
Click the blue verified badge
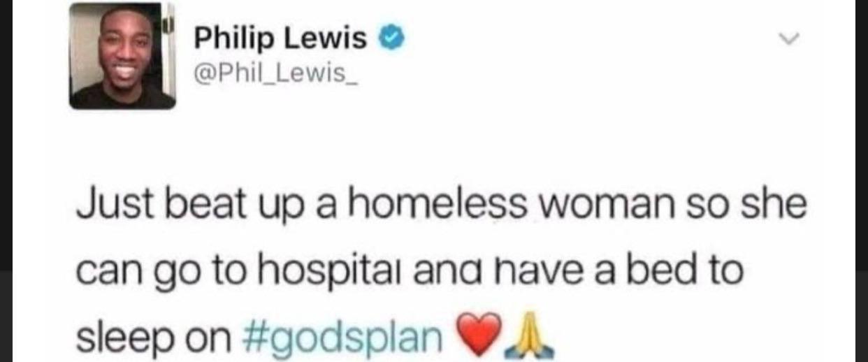(392, 39)
